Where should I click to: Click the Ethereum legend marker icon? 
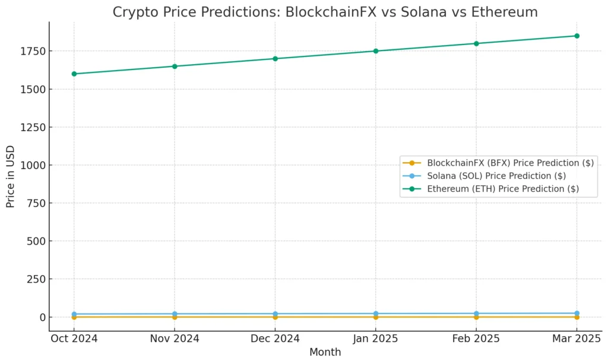[x=411, y=189]
